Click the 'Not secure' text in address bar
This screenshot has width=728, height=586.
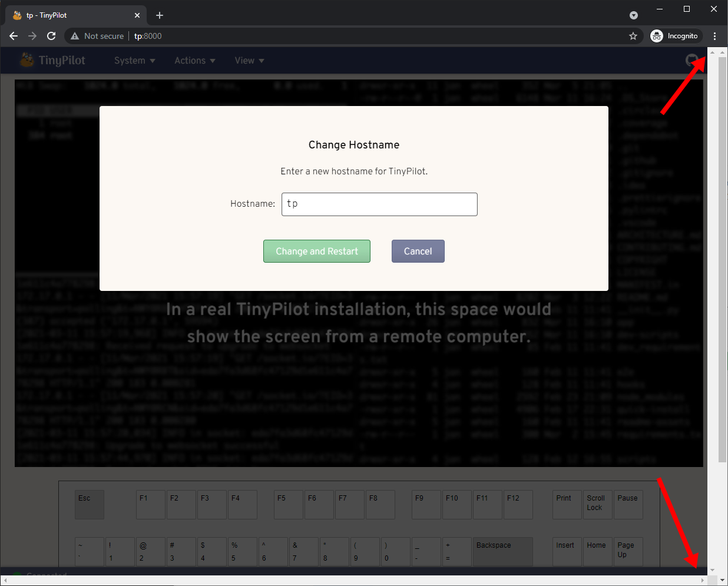(104, 36)
